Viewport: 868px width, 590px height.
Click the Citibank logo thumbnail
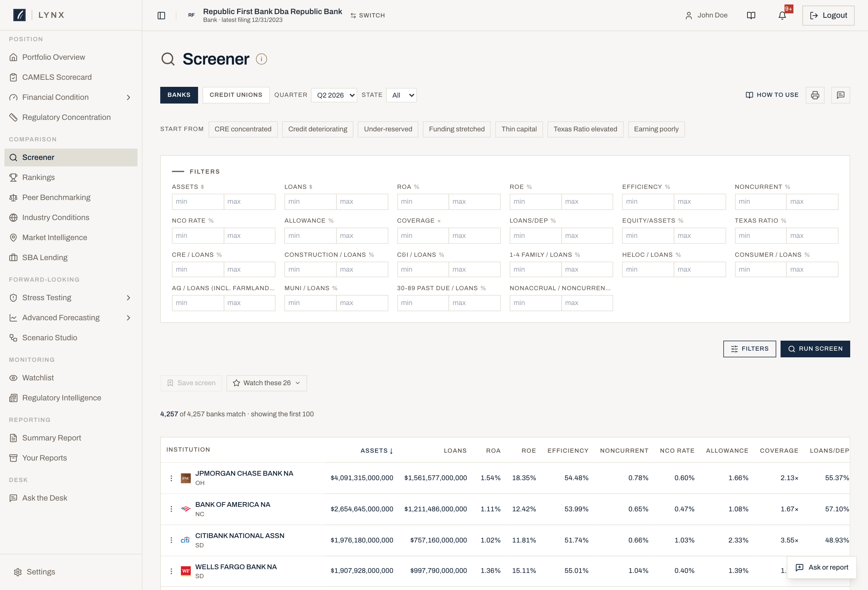(185, 540)
